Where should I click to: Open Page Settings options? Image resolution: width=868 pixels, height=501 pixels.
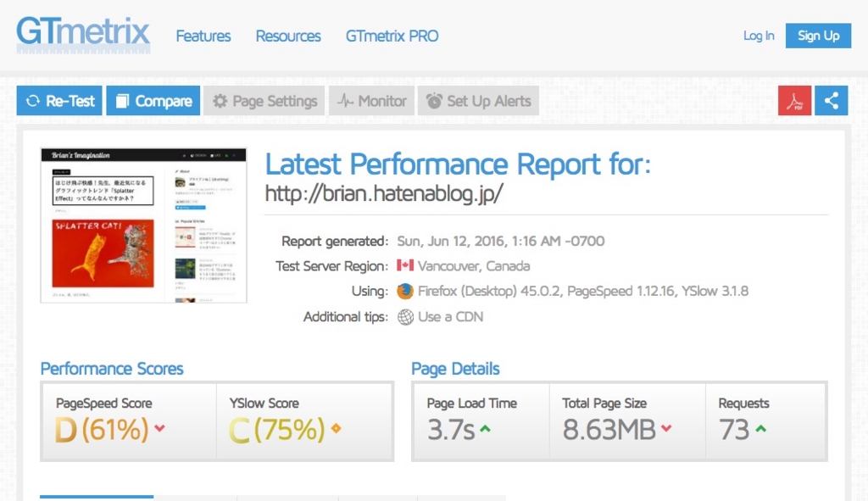pyautogui.click(x=264, y=101)
